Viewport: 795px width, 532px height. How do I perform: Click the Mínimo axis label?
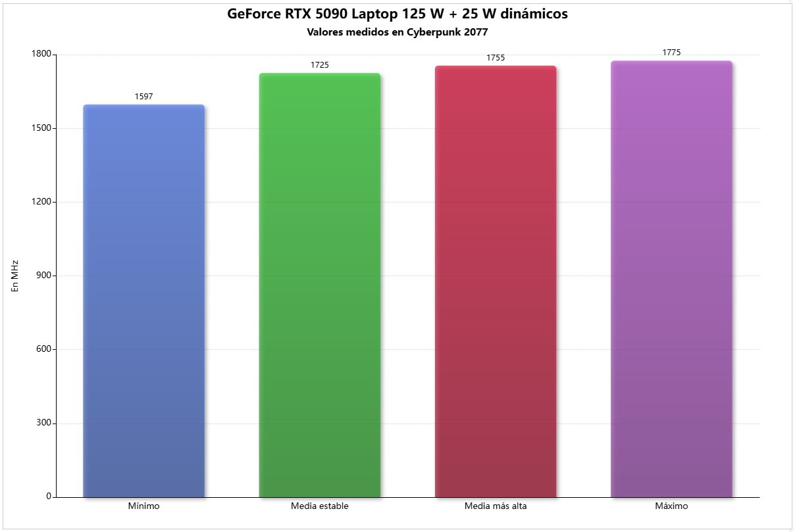coord(144,506)
